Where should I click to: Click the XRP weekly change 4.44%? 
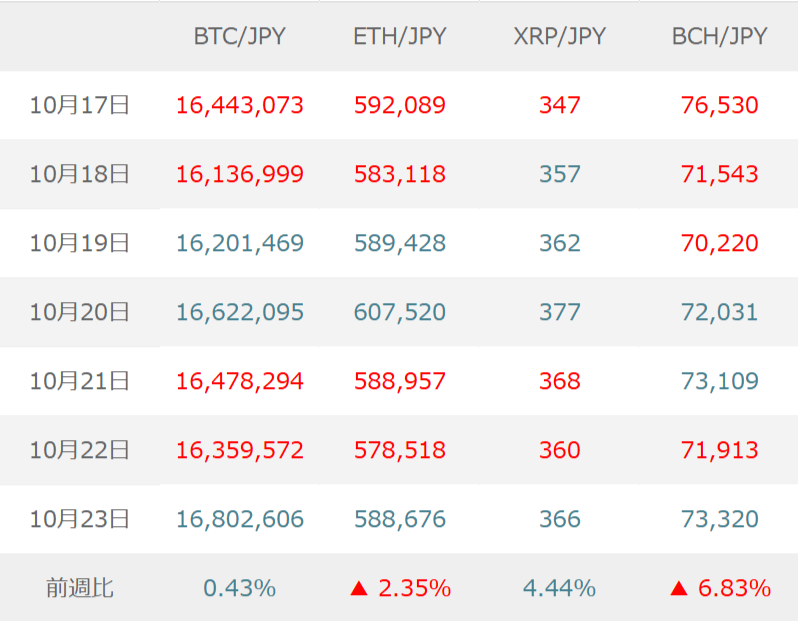(559, 589)
